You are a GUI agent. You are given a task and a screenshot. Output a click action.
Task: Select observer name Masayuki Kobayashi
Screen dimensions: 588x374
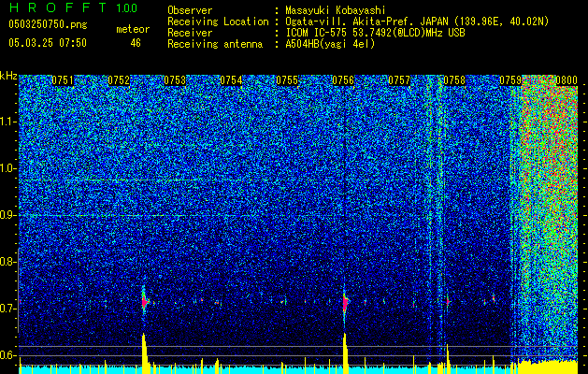pos(336,10)
